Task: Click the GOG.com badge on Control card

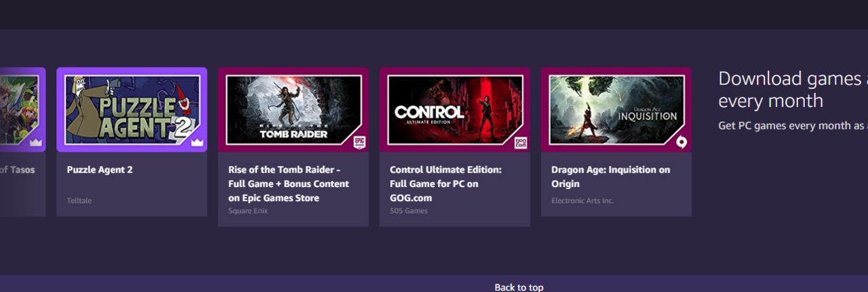Action: coord(521,142)
